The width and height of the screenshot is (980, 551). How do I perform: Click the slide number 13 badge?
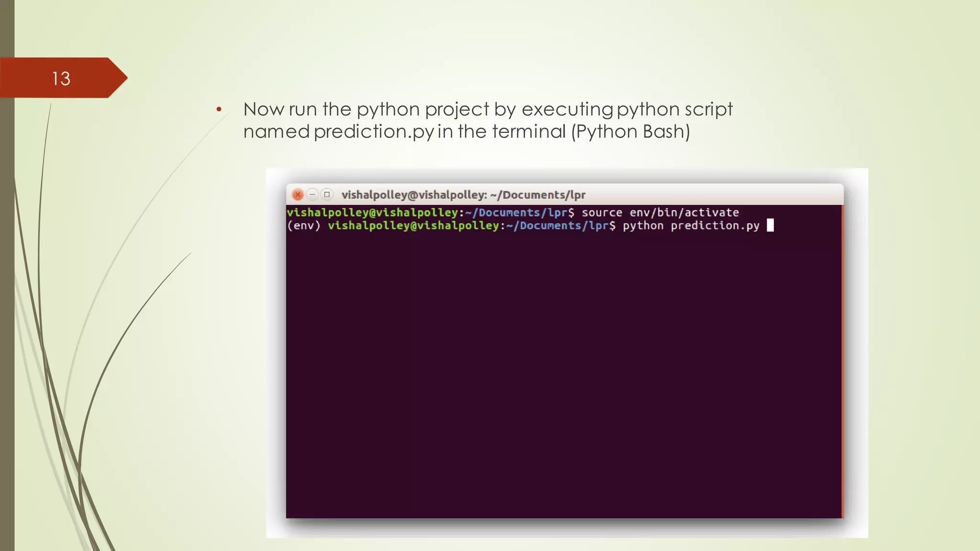[61, 78]
